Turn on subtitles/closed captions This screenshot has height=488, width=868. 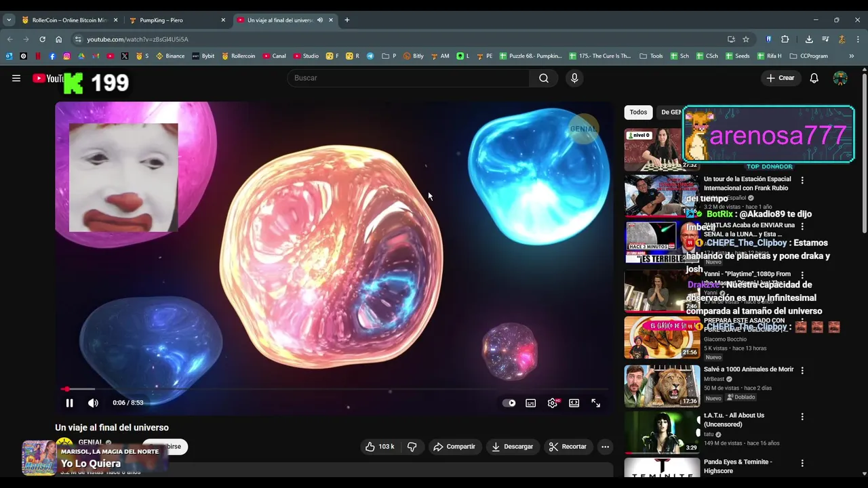531,403
